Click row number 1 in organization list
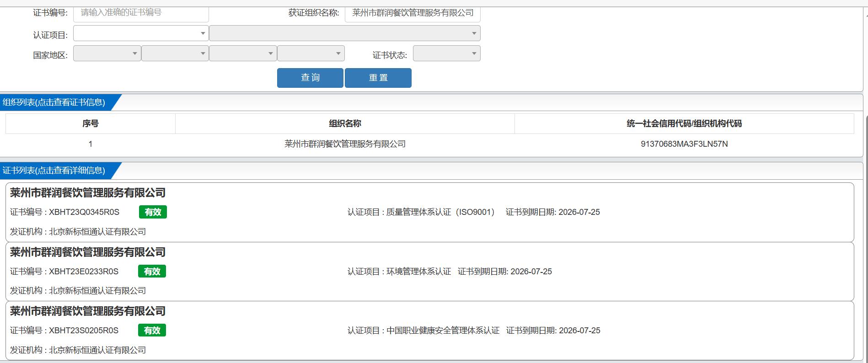Image resolution: width=868 pixels, height=363 pixels. coord(91,144)
